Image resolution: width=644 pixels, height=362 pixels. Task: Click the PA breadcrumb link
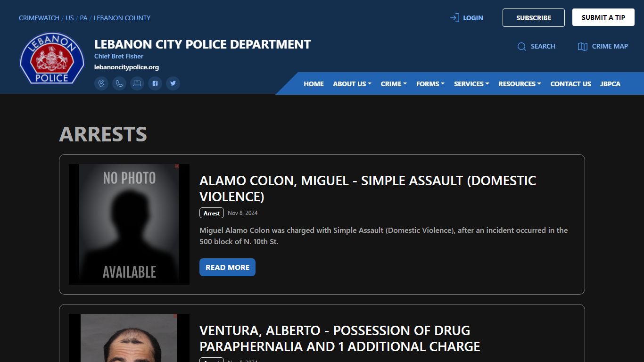(x=83, y=18)
